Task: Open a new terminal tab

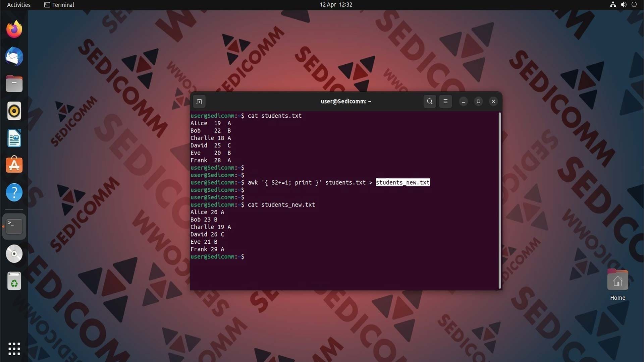Action: click(x=199, y=102)
